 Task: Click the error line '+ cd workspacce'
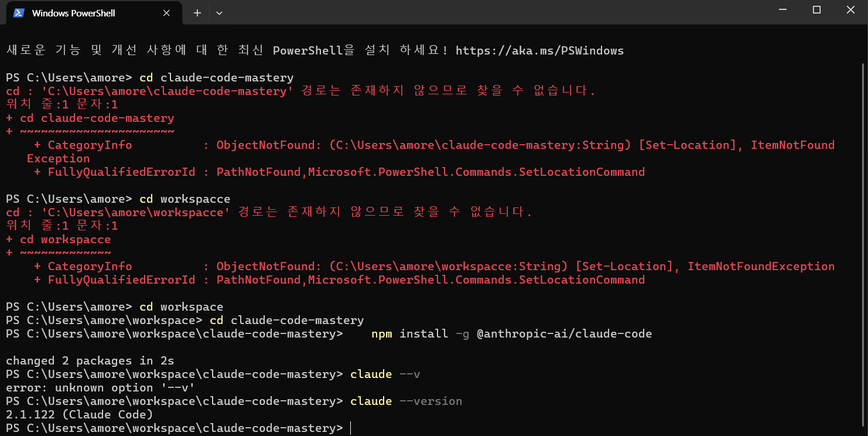(x=58, y=239)
